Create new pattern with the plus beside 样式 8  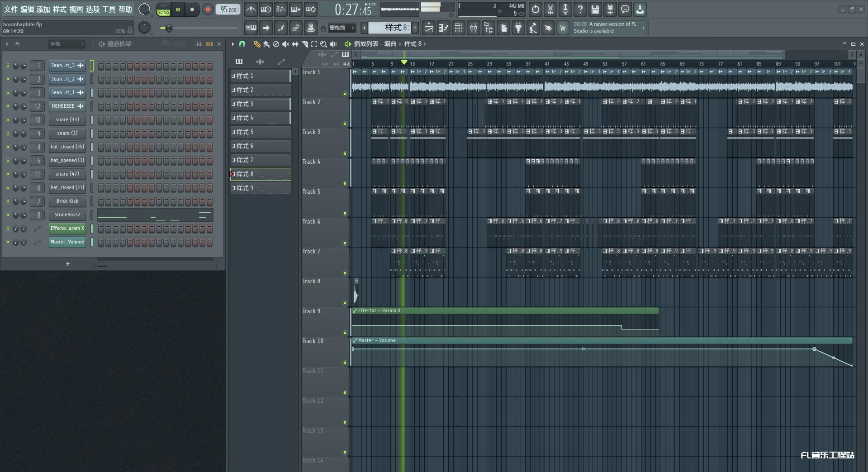click(x=415, y=28)
